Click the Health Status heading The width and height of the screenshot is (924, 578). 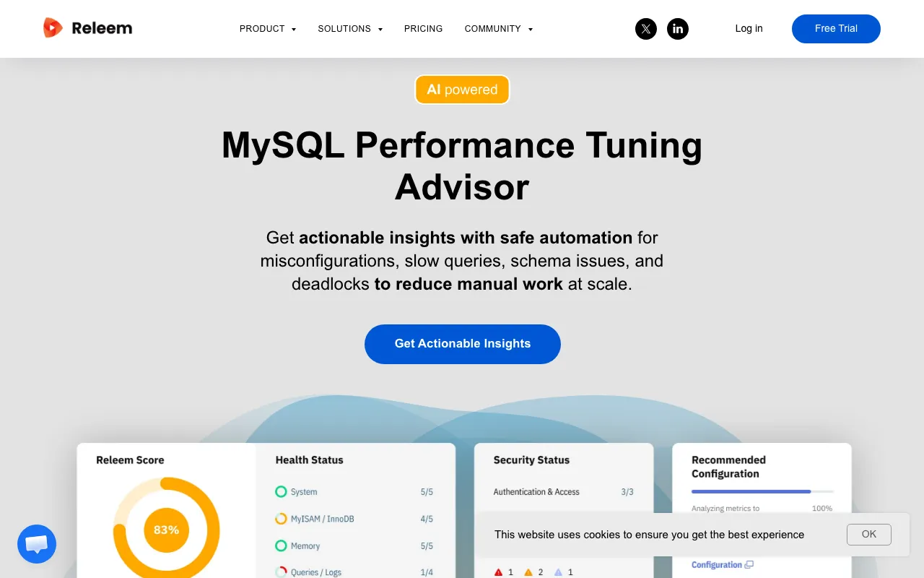[309, 460]
